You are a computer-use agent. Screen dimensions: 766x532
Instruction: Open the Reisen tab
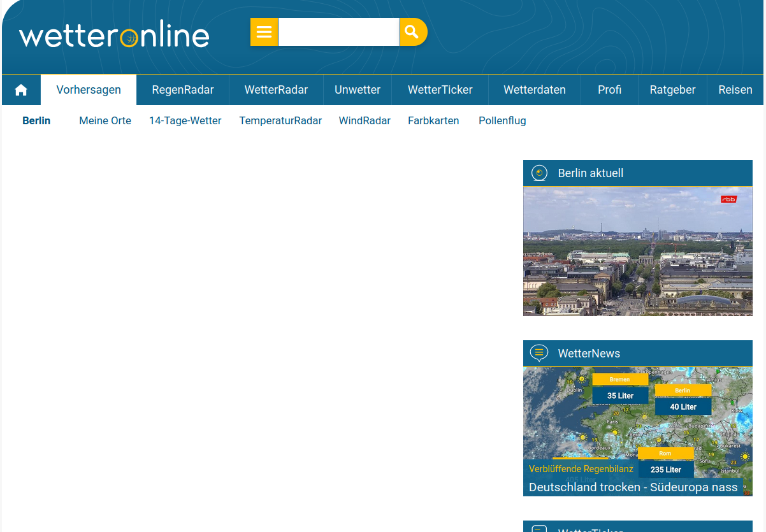[x=735, y=90]
